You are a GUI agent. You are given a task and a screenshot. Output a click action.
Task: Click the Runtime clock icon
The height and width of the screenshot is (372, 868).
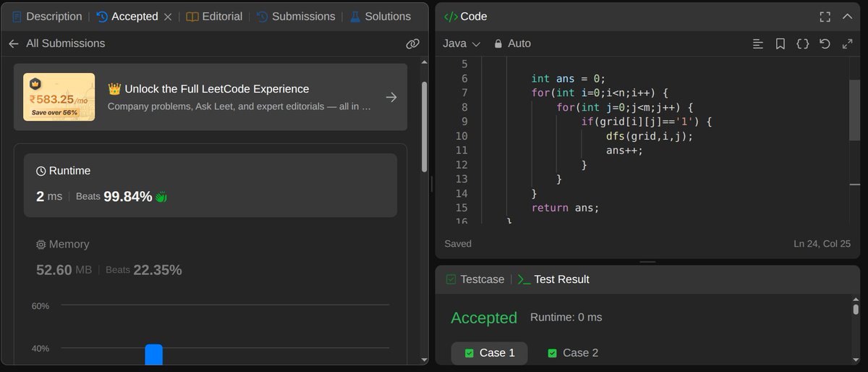click(41, 171)
